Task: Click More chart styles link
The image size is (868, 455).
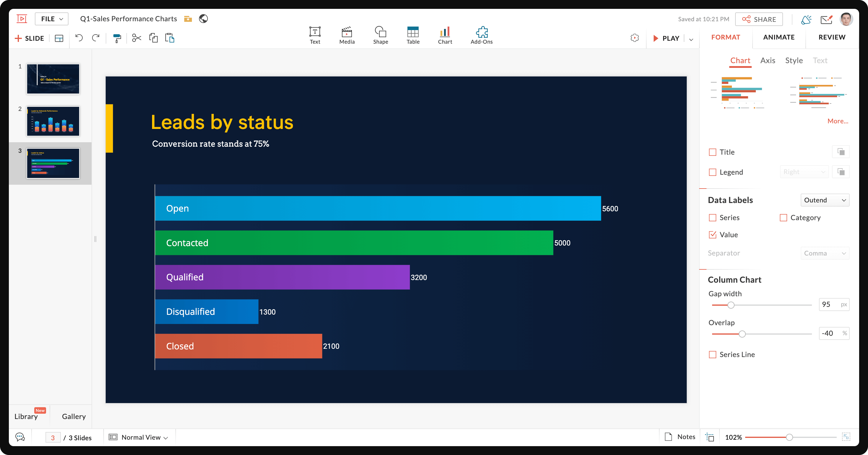Action: click(x=837, y=121)
